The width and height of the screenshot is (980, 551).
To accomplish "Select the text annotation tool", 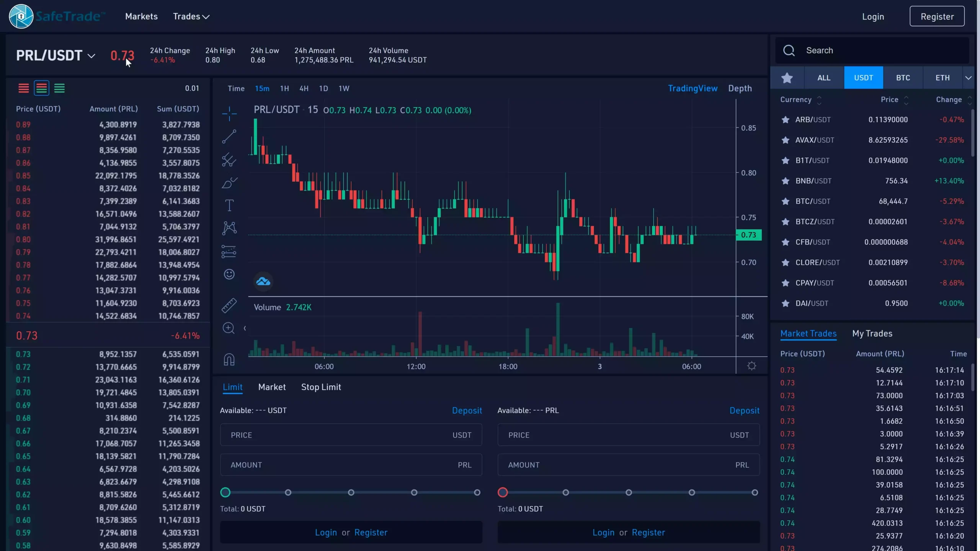I will [229, 205].
